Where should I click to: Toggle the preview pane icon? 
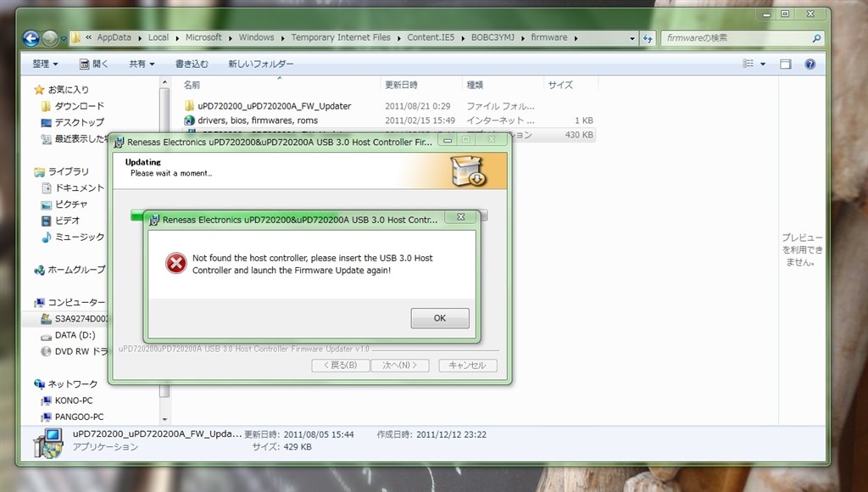pos(786,64)
